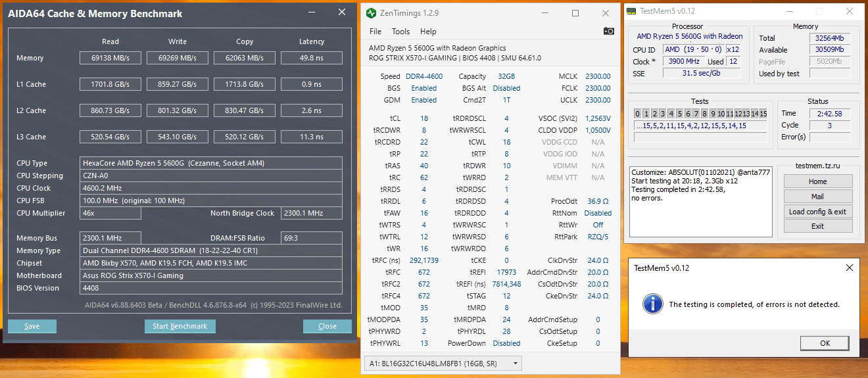Click the Memory Type field in AIDA64

[211, 250]
